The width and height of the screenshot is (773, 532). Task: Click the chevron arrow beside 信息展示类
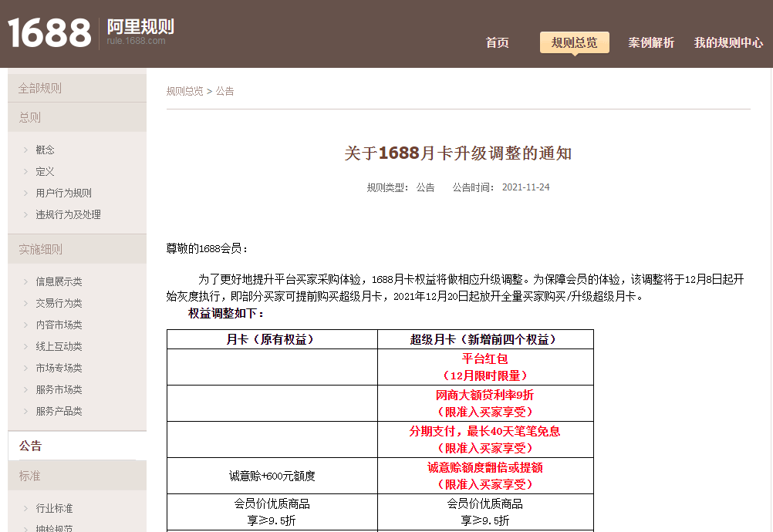pyautogui.click(x=25, y=281)
